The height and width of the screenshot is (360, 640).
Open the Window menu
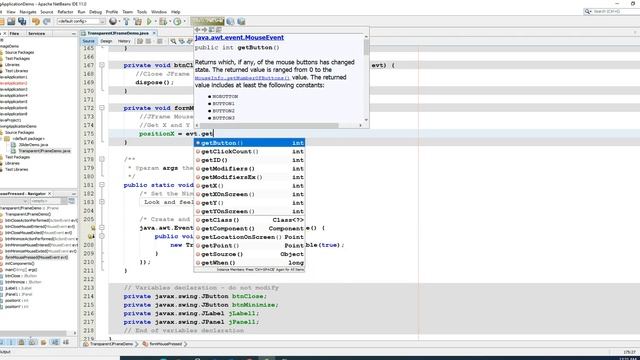[x=159, y=12]
